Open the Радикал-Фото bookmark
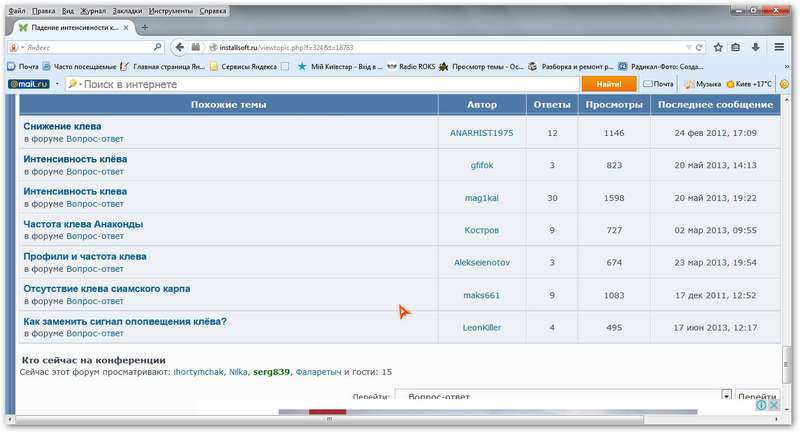800x433 pixels. tap(661, 66)
